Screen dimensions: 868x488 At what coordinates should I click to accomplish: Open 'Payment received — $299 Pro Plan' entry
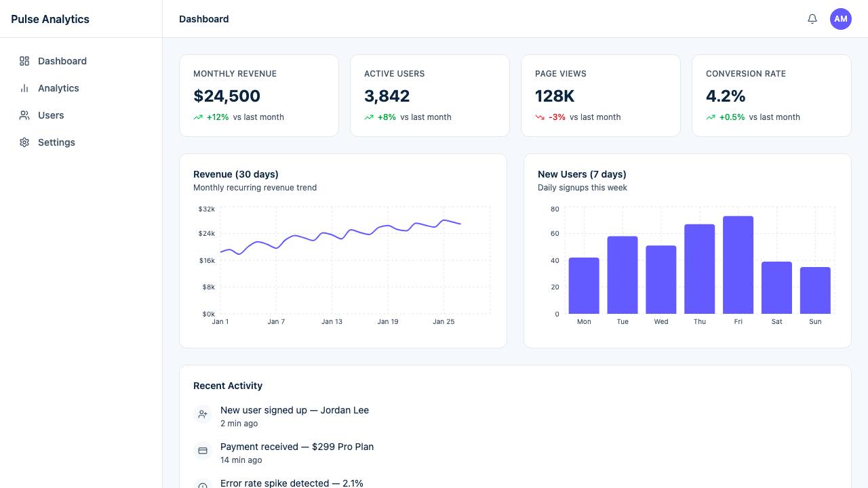(297, 447)
